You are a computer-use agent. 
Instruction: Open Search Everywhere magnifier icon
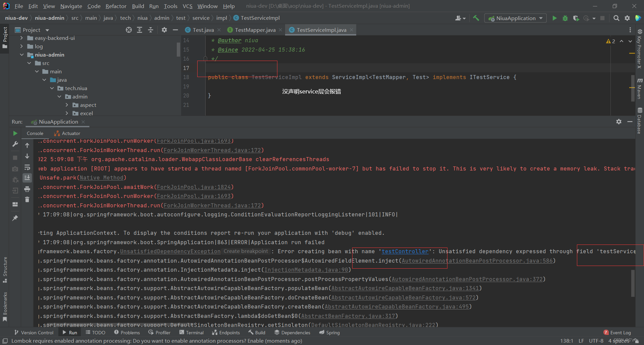point(616,18)
